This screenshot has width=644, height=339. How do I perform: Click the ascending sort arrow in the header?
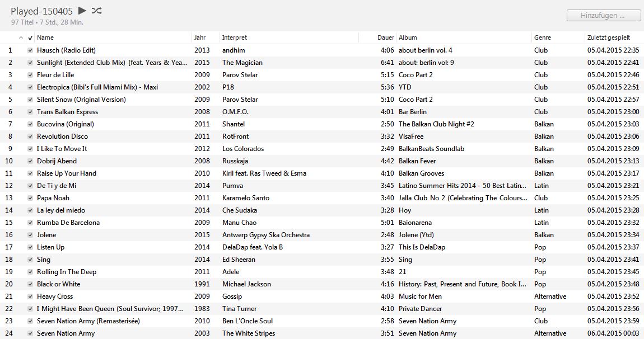[x=21, y=37]
